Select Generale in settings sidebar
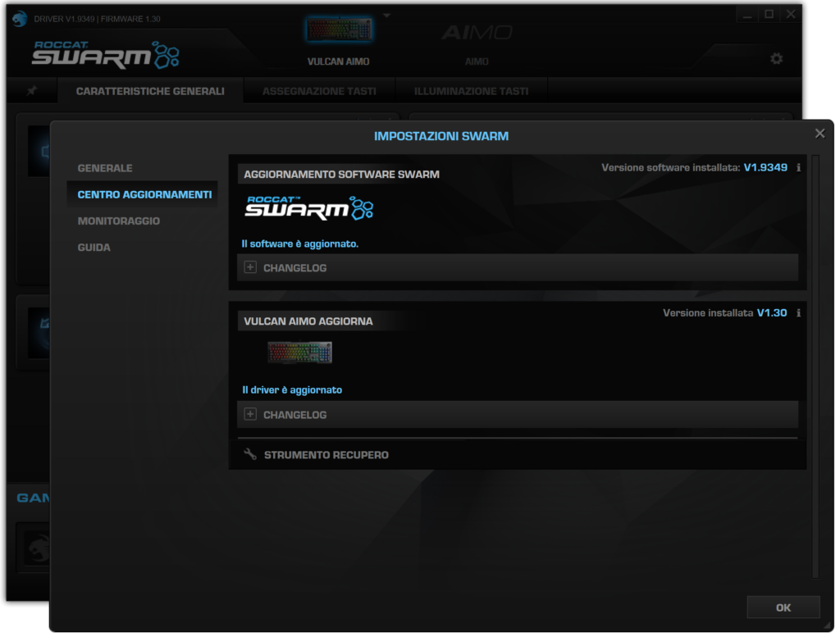Screen dimensions: 840x637 tap(105, 168)
